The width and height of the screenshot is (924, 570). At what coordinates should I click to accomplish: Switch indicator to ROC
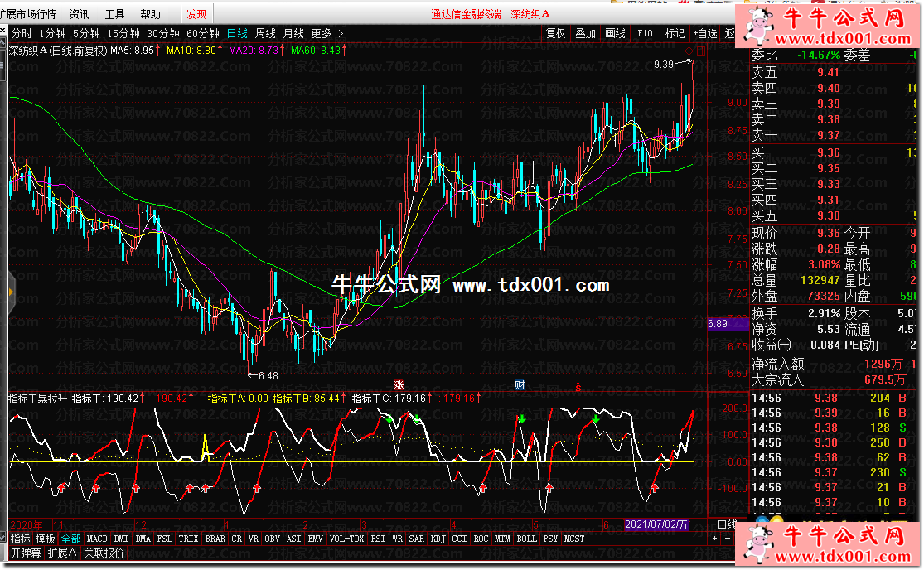(x=481, y=539)
